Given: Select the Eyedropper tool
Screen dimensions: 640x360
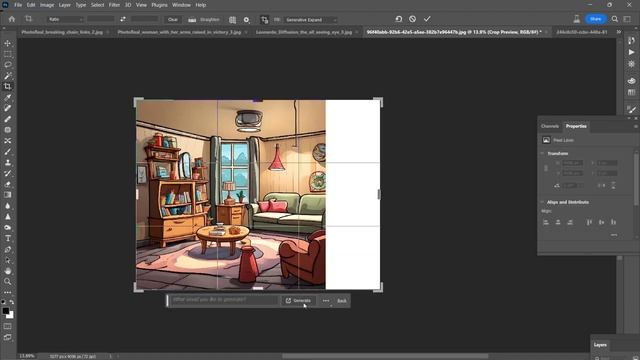Looking at the screenshot, I should [x=7, y=97].
